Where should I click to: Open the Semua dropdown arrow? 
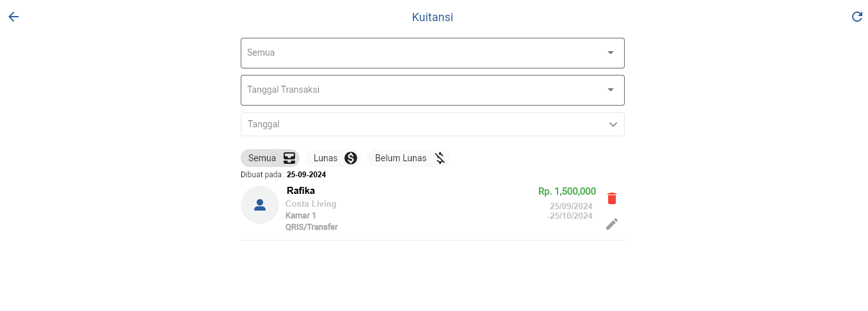click(611, 52)
